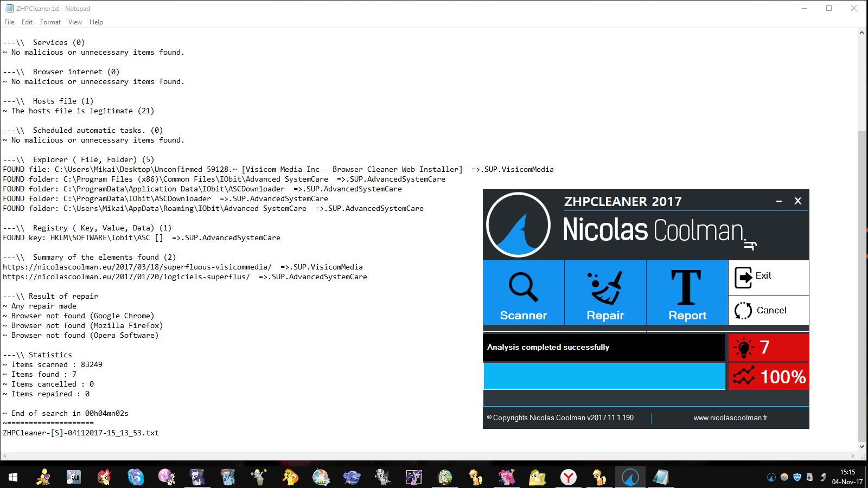Screen dimensions: 868x488
Task: Click the blue shield icon in the system tray
Action: [797, 477]
